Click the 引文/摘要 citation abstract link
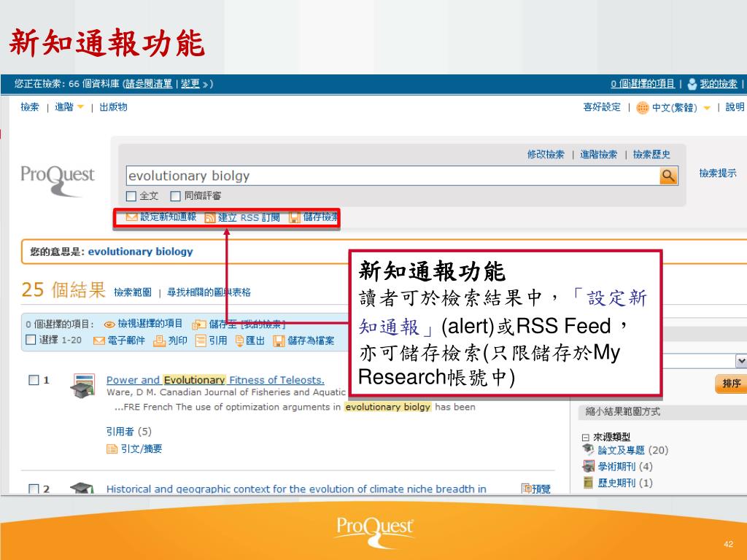747x560 pixels. pyautogui.click(x=142, y=449)
